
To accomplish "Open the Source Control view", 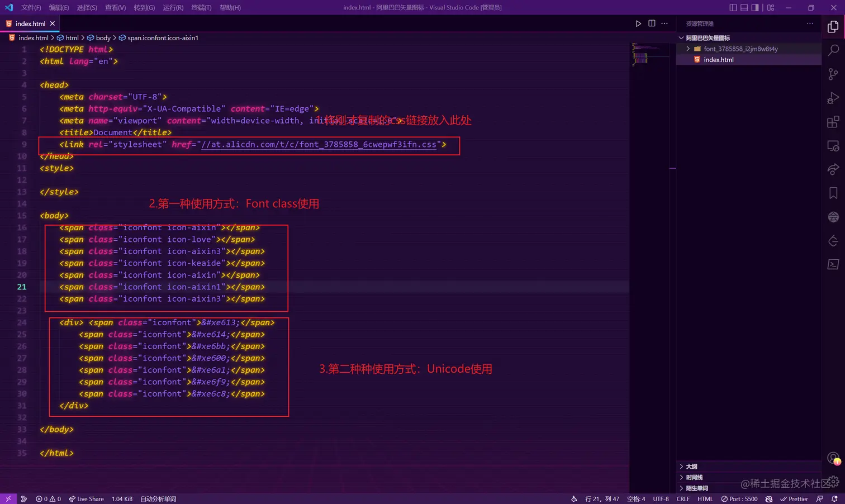I will click(x=833, y=74).
